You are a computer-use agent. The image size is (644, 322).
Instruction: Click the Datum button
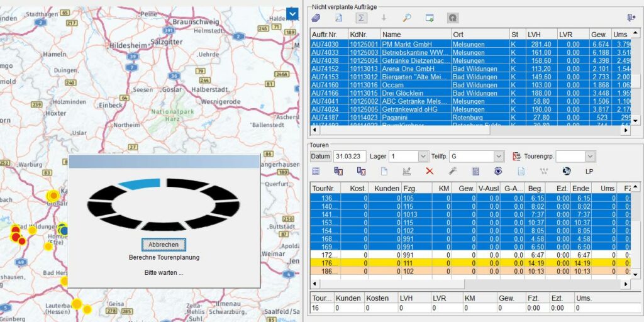click(320, 156)
